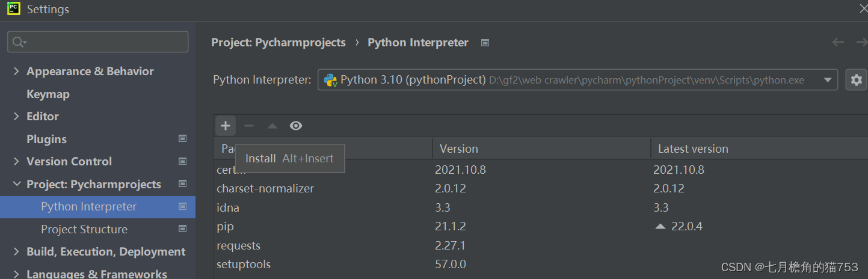Image resolution: width=868 pixels, height=279 pixels.
Task: Expand the Version Control section
Action: (x=16, y=161)
